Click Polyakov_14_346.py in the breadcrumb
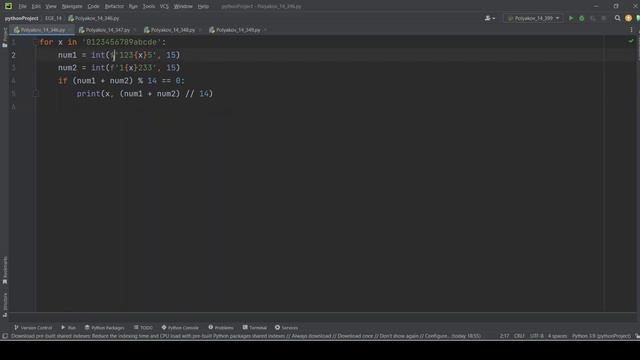640x360 pixels. tap(97, 18)
